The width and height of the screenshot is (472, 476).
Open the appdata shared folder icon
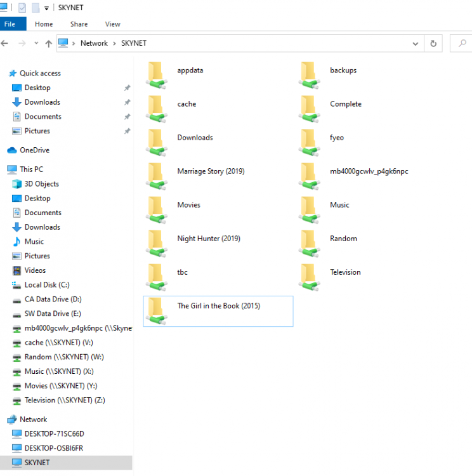click(157, 76)
